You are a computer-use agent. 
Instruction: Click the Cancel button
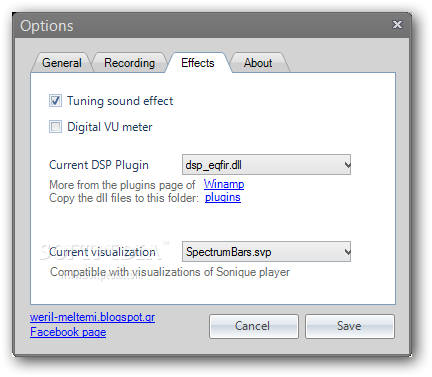point(254,326)
